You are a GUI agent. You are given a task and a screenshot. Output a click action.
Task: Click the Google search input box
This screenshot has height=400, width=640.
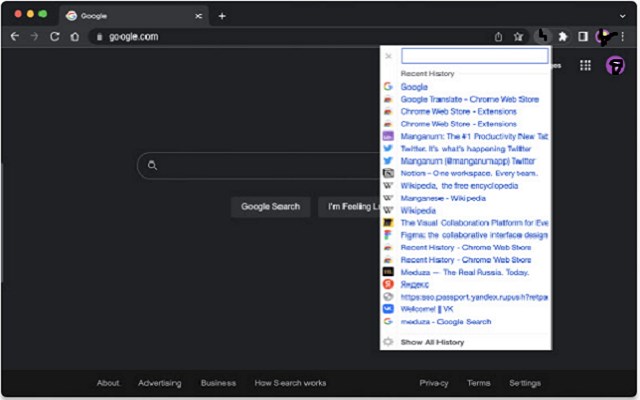tap(259, 165)
